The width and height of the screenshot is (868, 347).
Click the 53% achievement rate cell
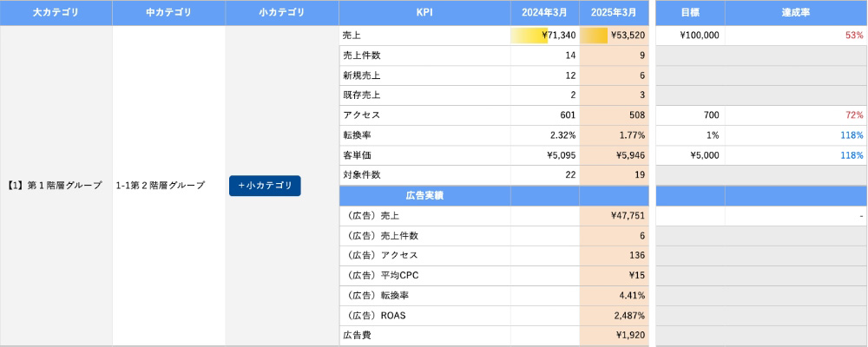tap(796, 36)
